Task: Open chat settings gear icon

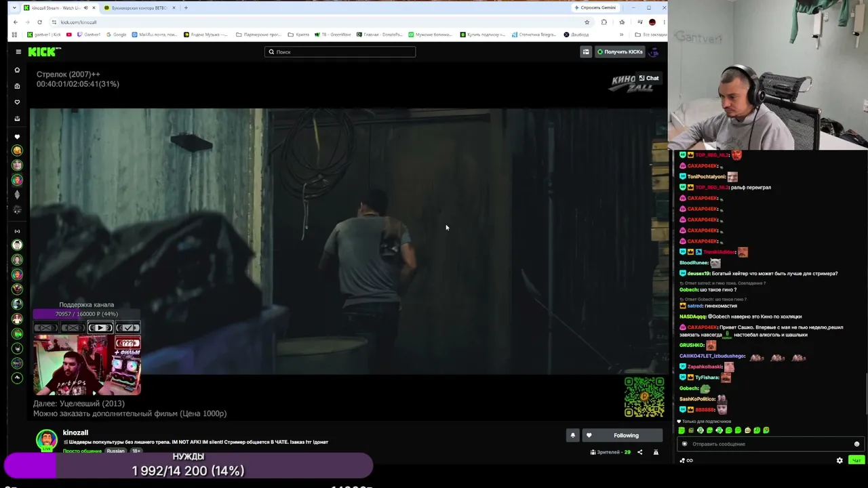Action: (x=840, y=460)
